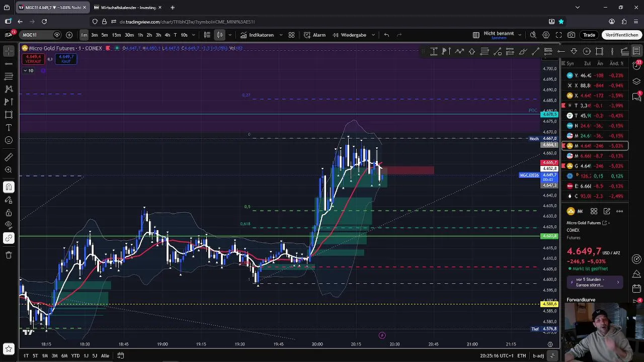Click the Veröffentlichen button
This screenshot has width=644, height=362.
click(x=622, y=35)
